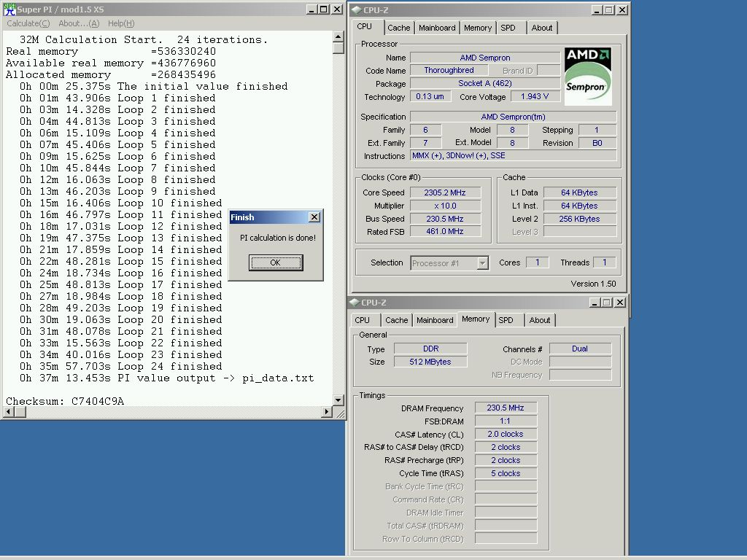Click the Super PI horizontal scroll thumb
747x560 pixels.
tap(20, 411)
